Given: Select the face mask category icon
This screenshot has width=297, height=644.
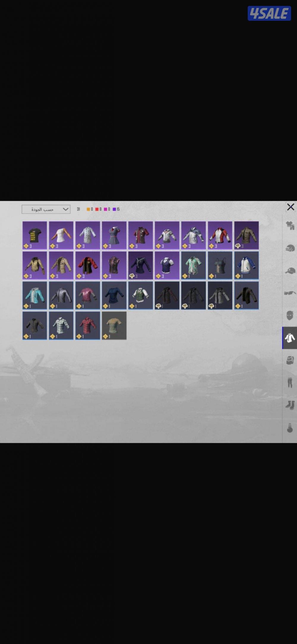Looking at the screenshot, I should click(x=290, y=315).
